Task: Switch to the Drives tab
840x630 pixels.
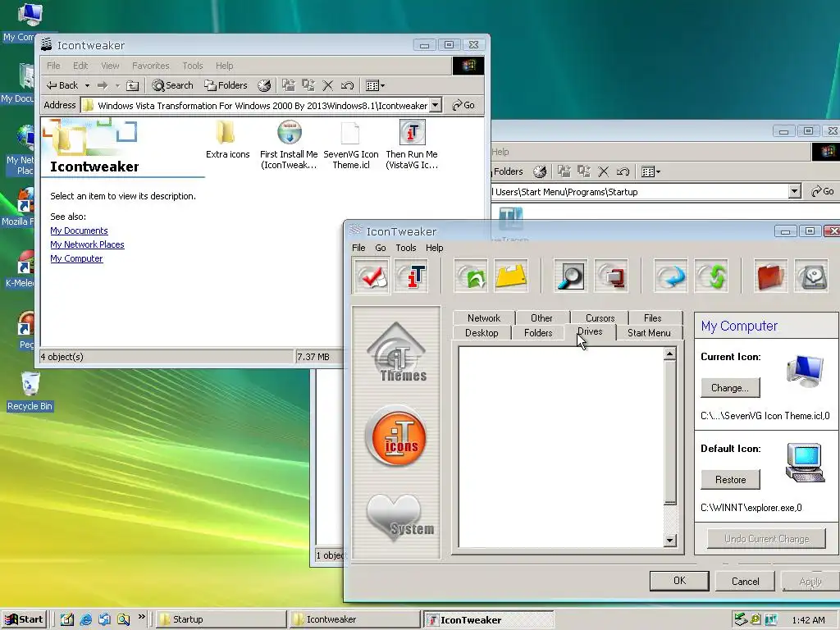Action: (x=590, y=331)
